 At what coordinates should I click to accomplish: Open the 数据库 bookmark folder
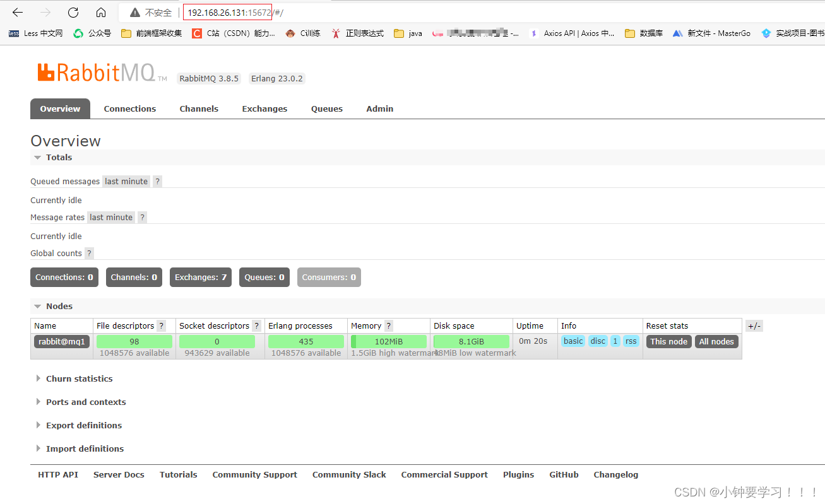(644, 33)
